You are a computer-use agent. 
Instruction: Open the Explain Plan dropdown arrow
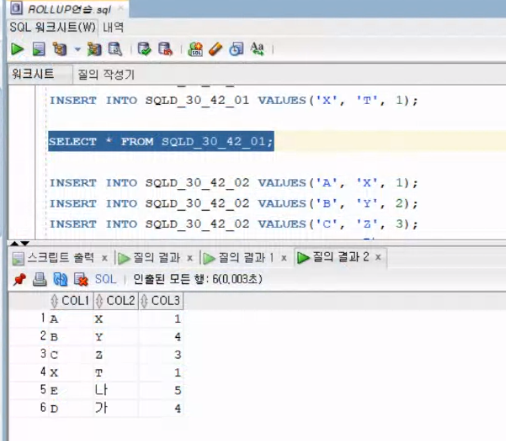tap(78, 50)
